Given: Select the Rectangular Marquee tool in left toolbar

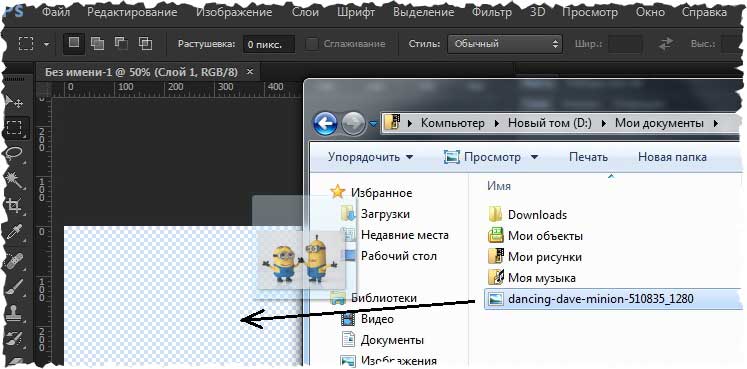Looking at the screenshot, I should 14,128.
